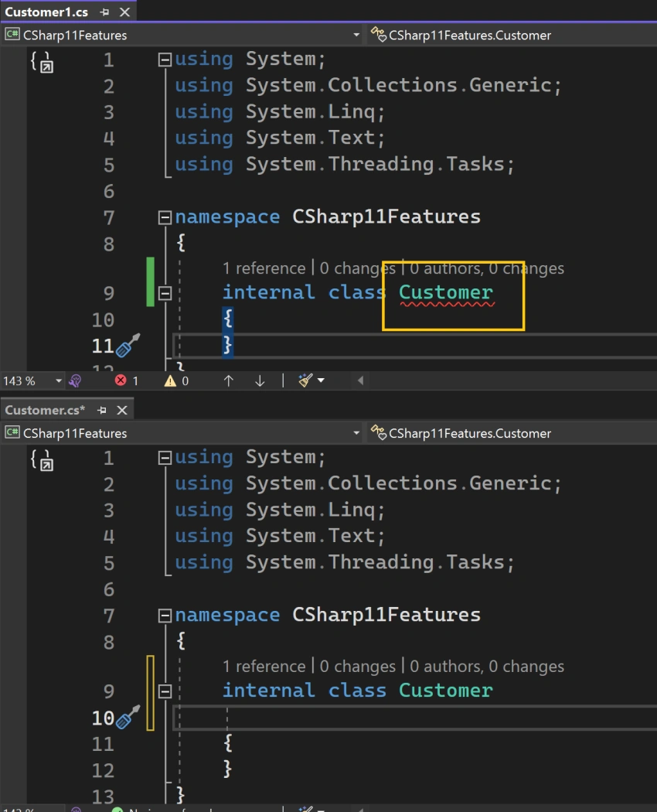
Task: Switch to the Customer.cs* tab
Action: tap(45, 410)
